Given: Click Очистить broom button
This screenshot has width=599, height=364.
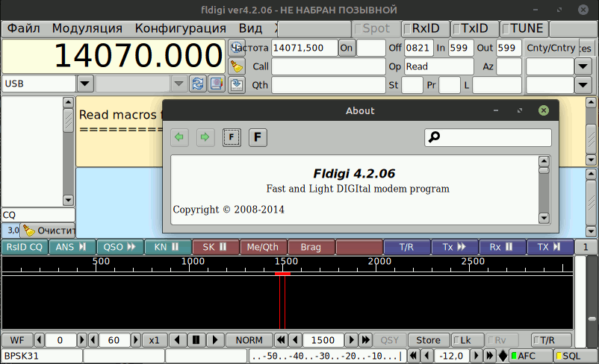Looking at the screenshot, I should 48,230.
